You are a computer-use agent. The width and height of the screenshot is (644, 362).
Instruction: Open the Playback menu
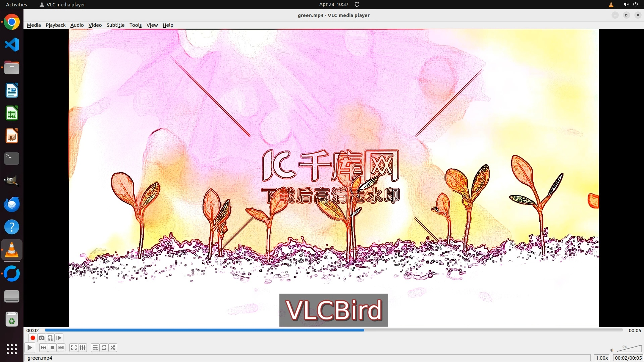(x=55, y=25)
